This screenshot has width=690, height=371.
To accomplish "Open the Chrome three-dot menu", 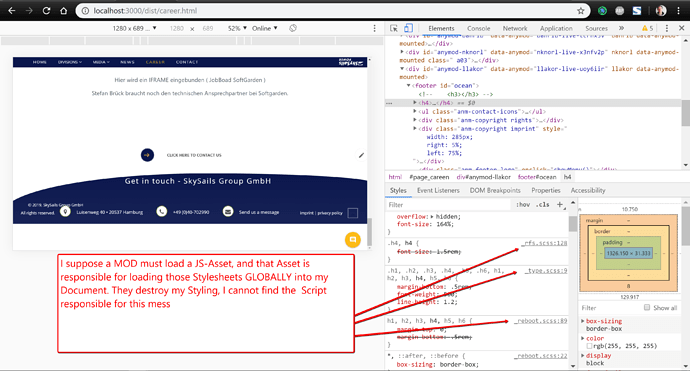I will [679, 11].
